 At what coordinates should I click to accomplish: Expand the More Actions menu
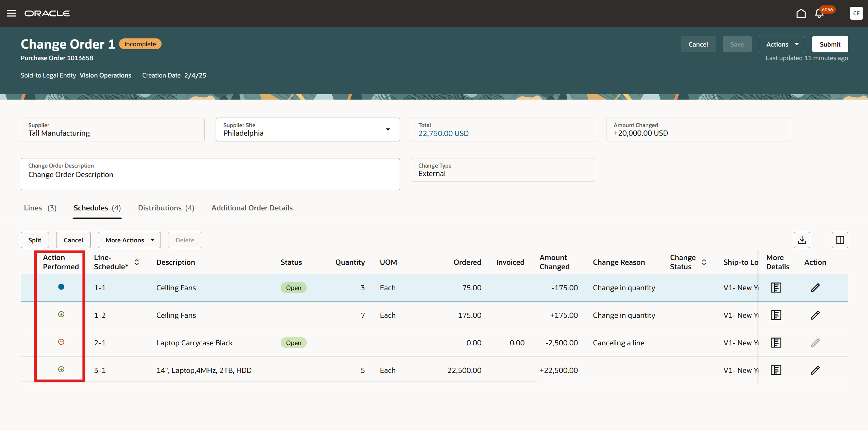pos(129,240)
